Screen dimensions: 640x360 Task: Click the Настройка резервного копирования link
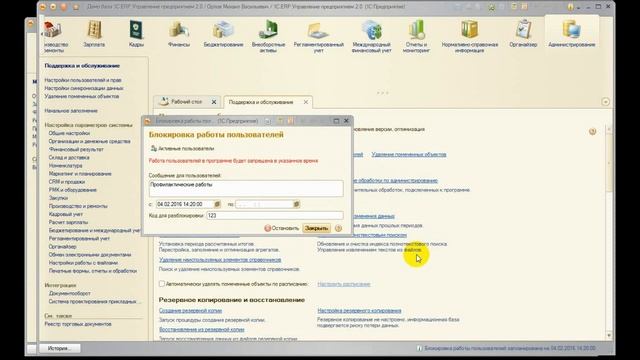[x=359, y=311]
